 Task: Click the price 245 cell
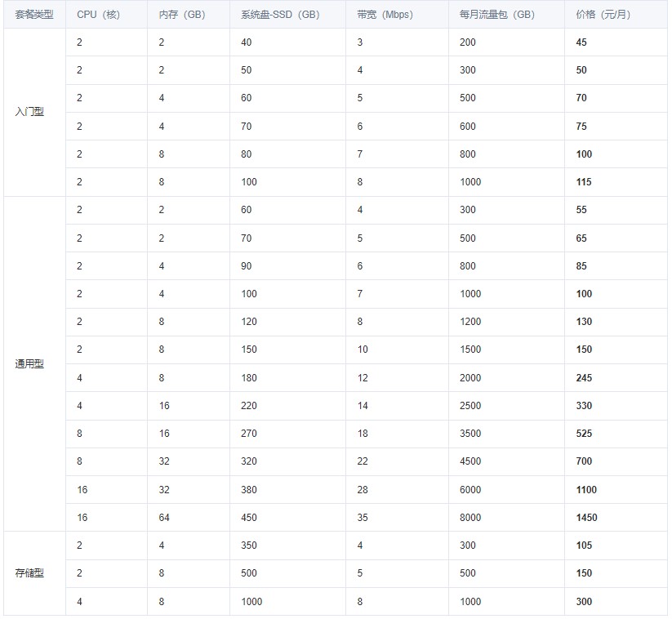click(x=616, y=377)
